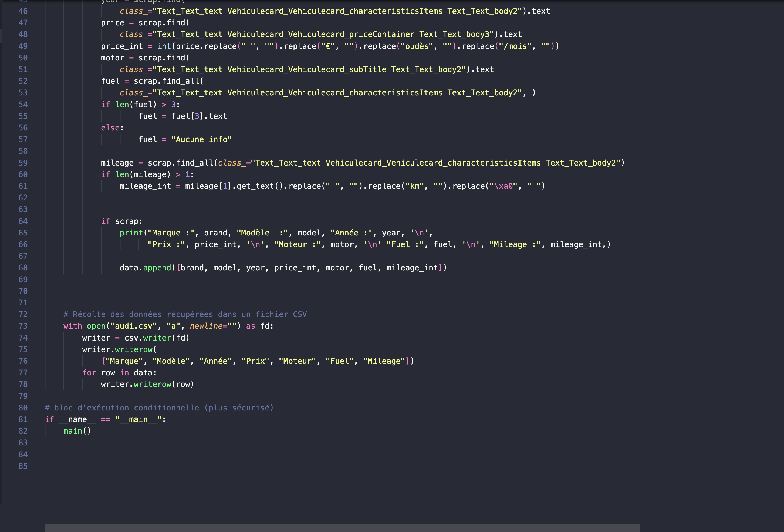
Task: Click 'if len(fuel) > 3:' statement
Action: (141, 105)
